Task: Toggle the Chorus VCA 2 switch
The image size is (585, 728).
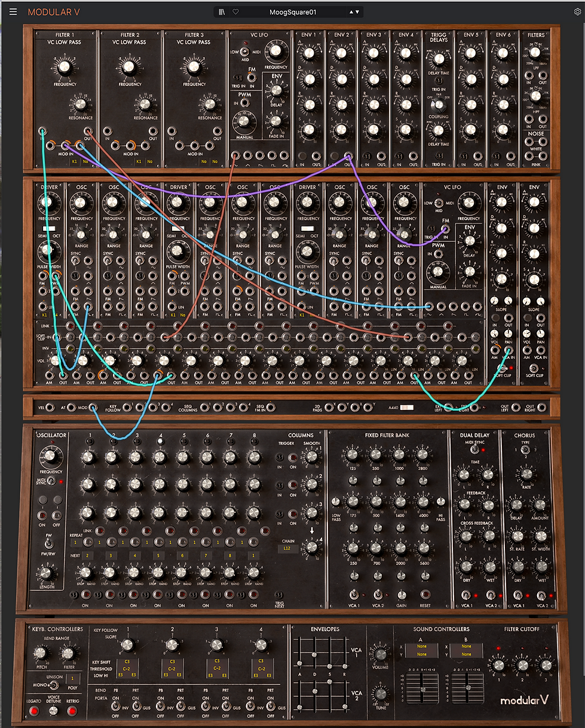Action: (543, 595)
